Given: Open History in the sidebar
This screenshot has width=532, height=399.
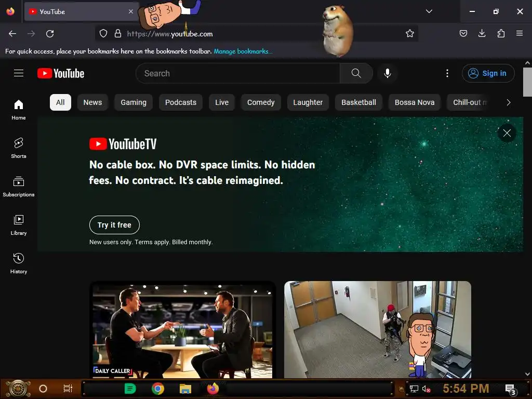Looking at the screenshot, I should click(x=19, y=263).
